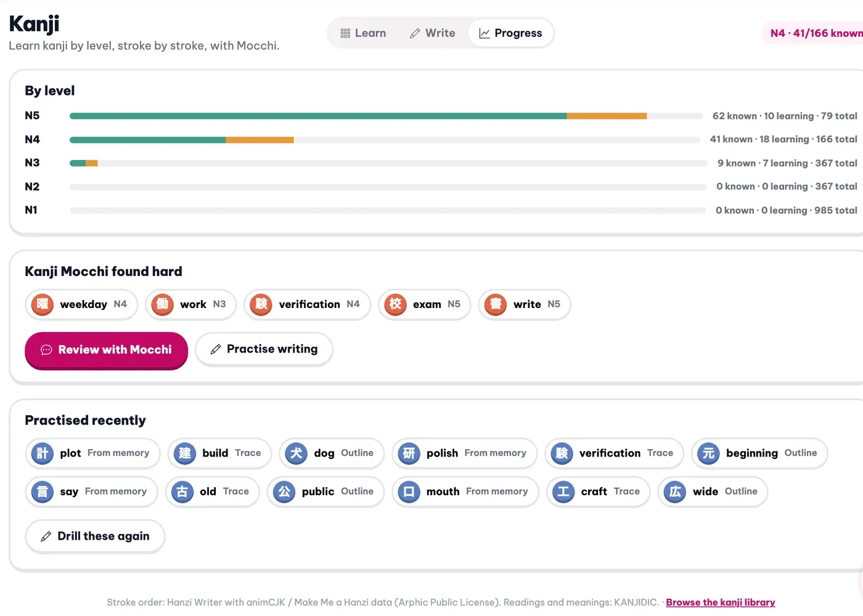Click the polish kanji icon

tap(409, 453)
